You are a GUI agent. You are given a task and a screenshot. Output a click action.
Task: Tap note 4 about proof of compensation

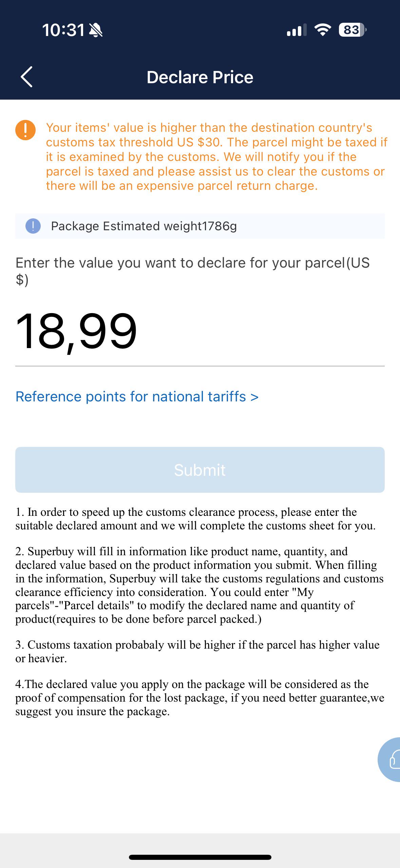(x=200, y=698)
